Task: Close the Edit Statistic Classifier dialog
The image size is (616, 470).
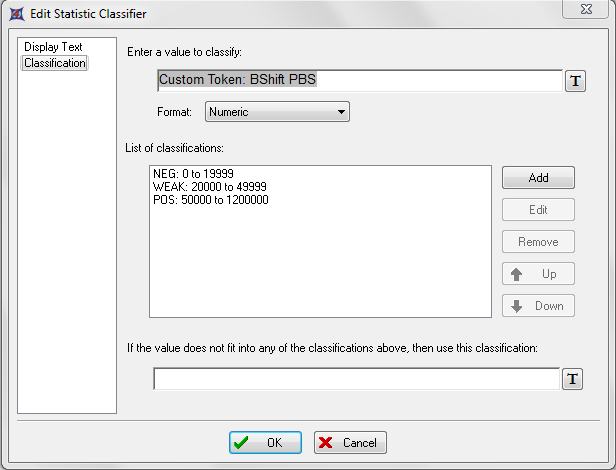Action: (x=586, y=9)
